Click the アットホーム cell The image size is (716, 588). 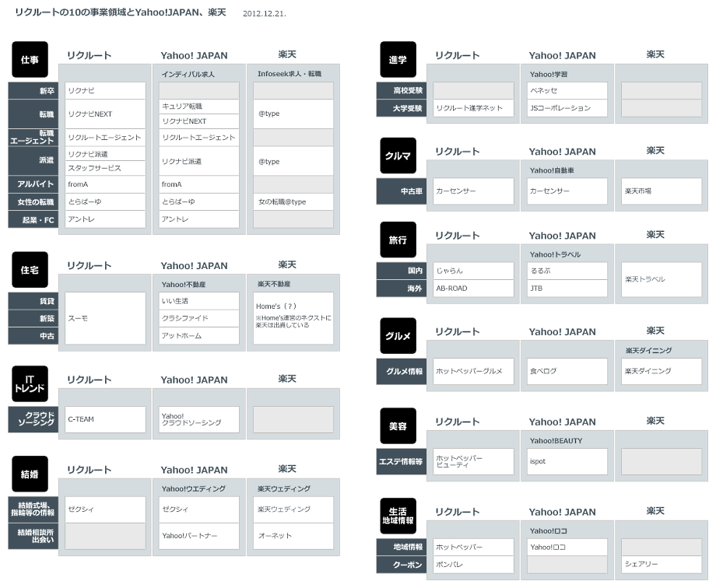(199, 336)
